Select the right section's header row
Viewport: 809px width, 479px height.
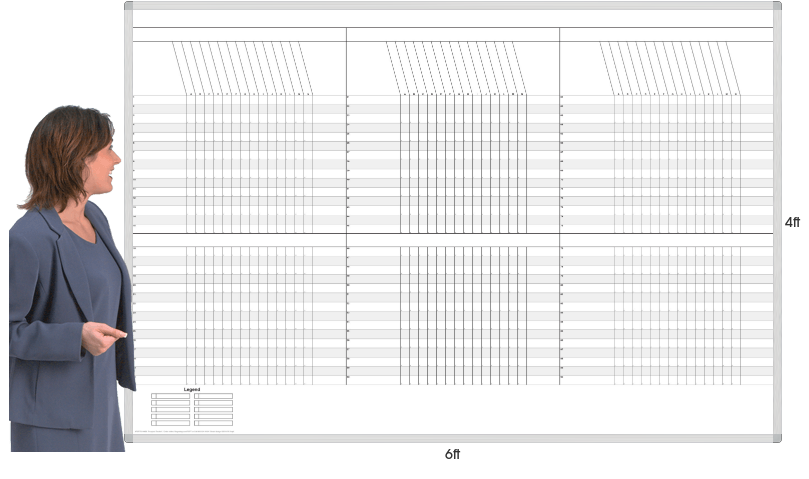666,34
